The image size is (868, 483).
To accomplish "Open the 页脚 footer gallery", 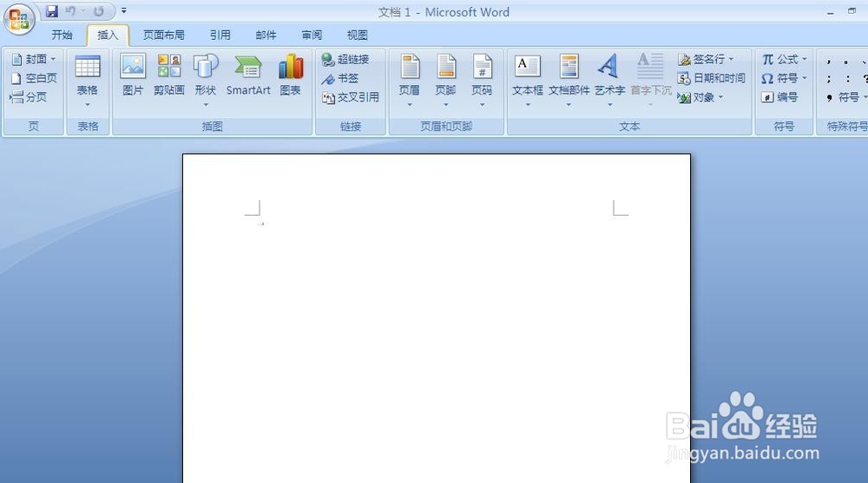I will tap(445, 81).
